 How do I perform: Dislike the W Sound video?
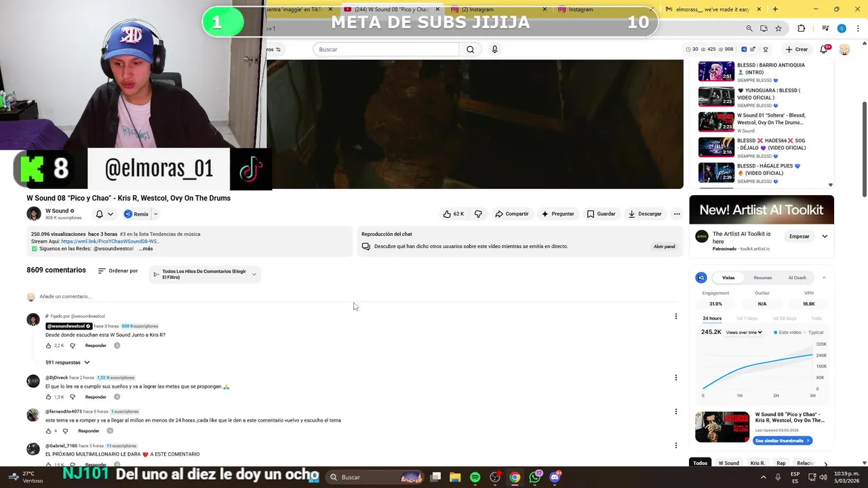[x=478, y=213]
